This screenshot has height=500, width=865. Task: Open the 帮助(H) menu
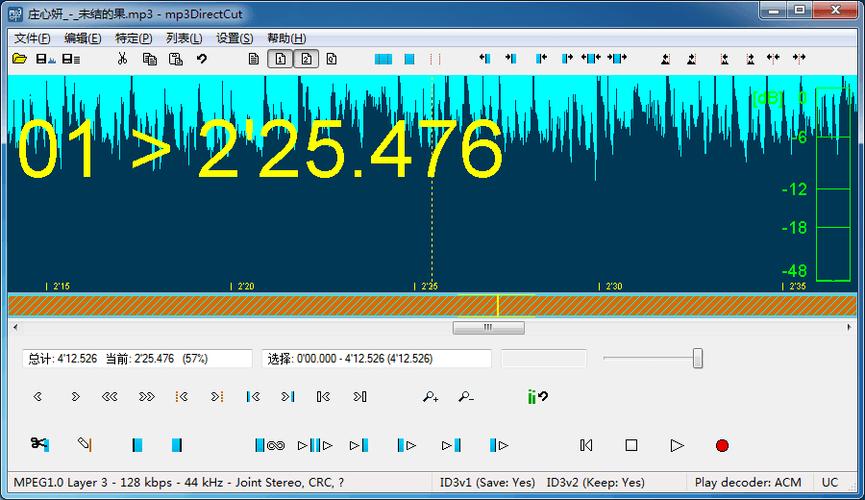click(x=286, y=38)
